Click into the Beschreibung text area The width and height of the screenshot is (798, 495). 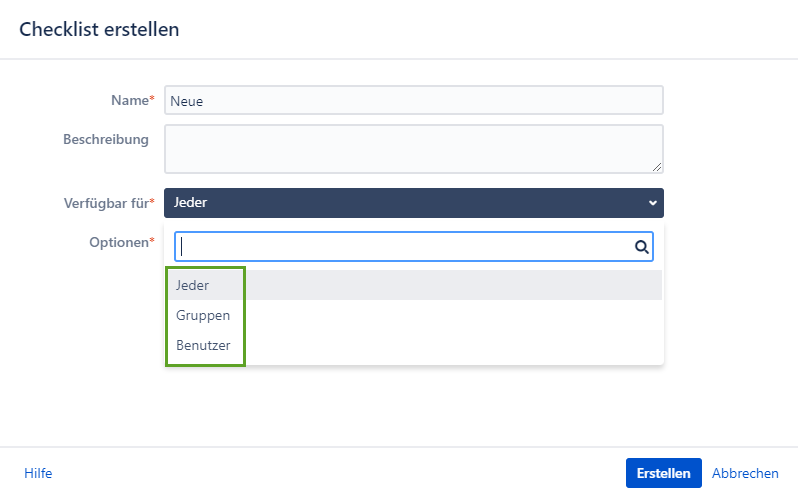click(x=413, y=148)
